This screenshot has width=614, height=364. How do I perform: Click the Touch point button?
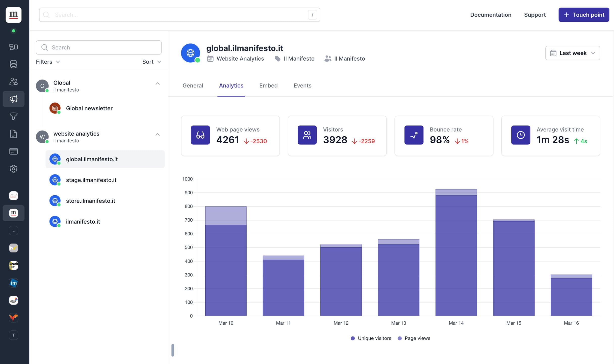coord(583,15)
